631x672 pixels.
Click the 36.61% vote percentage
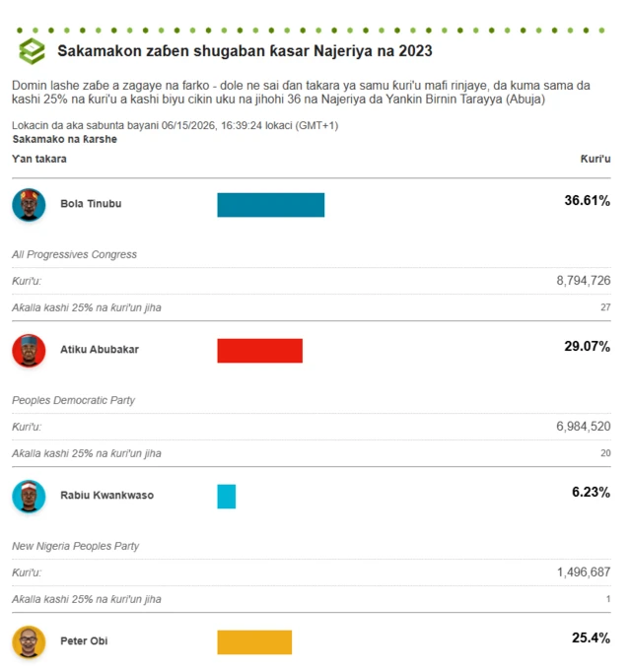[588, 201]
